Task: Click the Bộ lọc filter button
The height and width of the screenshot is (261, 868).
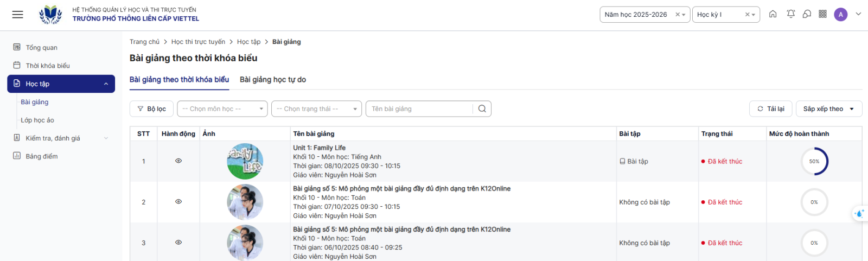Action: tap(151, 109)
